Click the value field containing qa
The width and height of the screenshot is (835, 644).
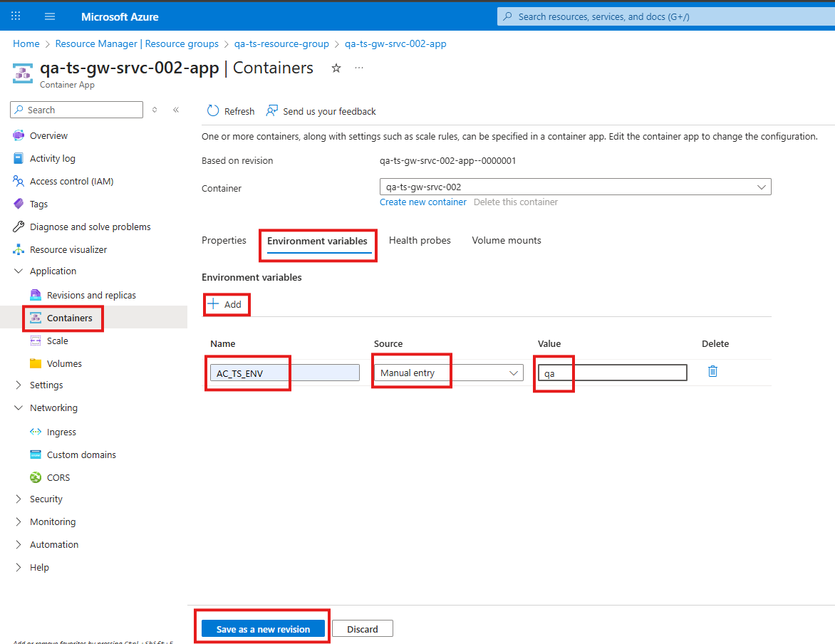(613, 373)
